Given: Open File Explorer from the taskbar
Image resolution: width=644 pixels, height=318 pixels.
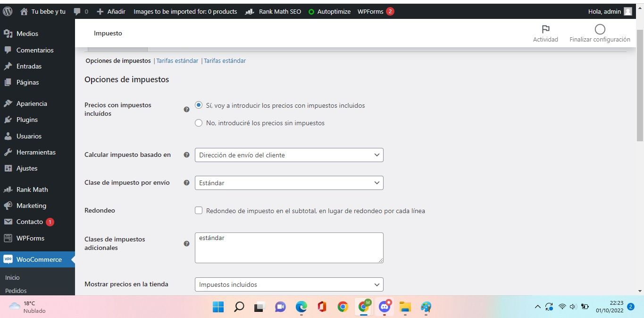Looking at the screenshot, I should point(405,307).
